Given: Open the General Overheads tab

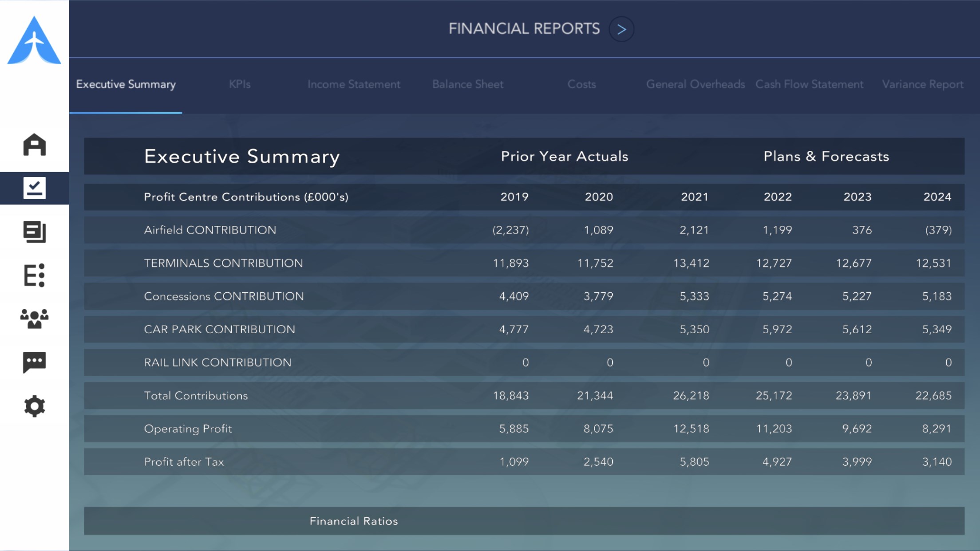Looking at the screenshot, I should click(695, 84).
